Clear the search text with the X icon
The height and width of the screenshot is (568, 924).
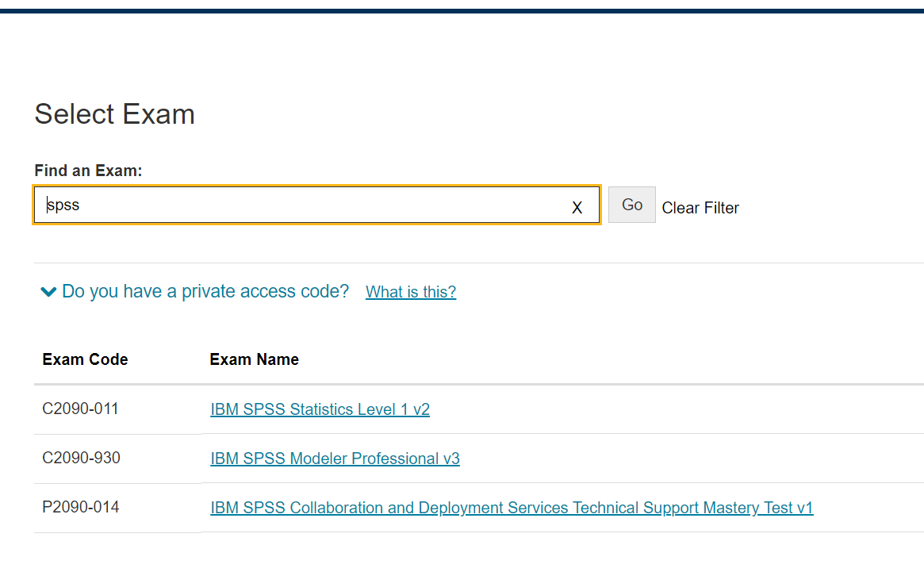coord(577,207)
